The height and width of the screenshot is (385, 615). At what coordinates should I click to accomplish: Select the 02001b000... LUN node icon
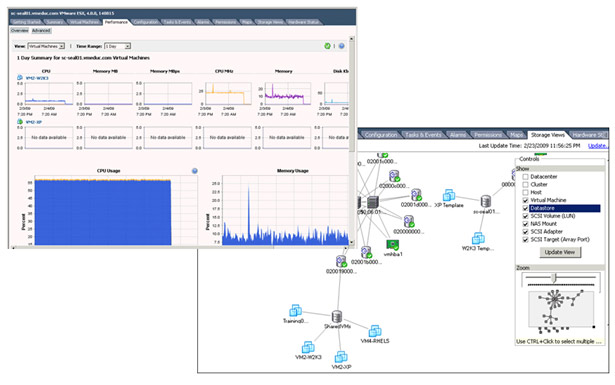366,252
